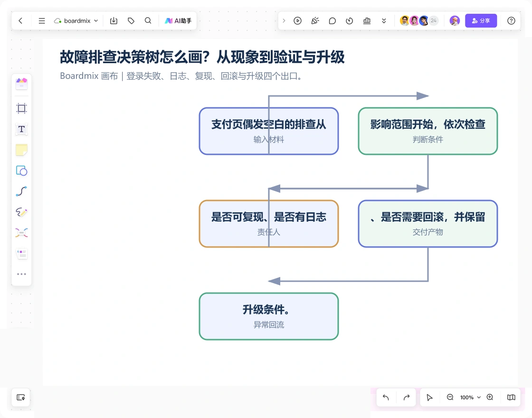Open the AI助手 assistant
532x418 pixels.
[x=178, y=21]
